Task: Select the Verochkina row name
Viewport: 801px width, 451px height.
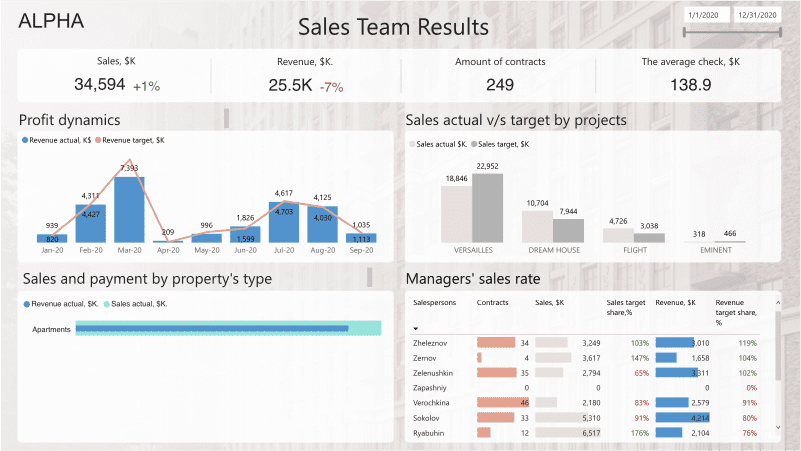Action: (431, 402)
